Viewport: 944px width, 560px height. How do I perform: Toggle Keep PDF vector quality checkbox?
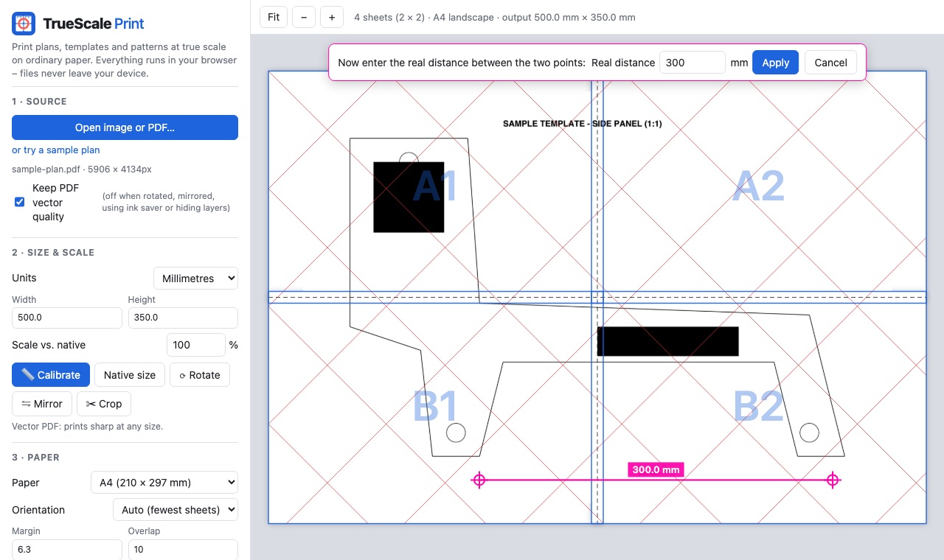(20, 202)
